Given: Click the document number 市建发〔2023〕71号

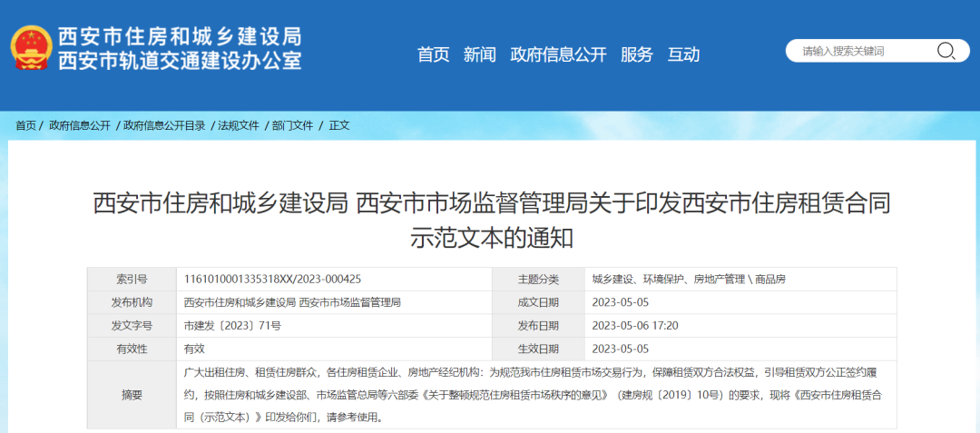Looking at the screenshot, I should (x=232, y=325).
